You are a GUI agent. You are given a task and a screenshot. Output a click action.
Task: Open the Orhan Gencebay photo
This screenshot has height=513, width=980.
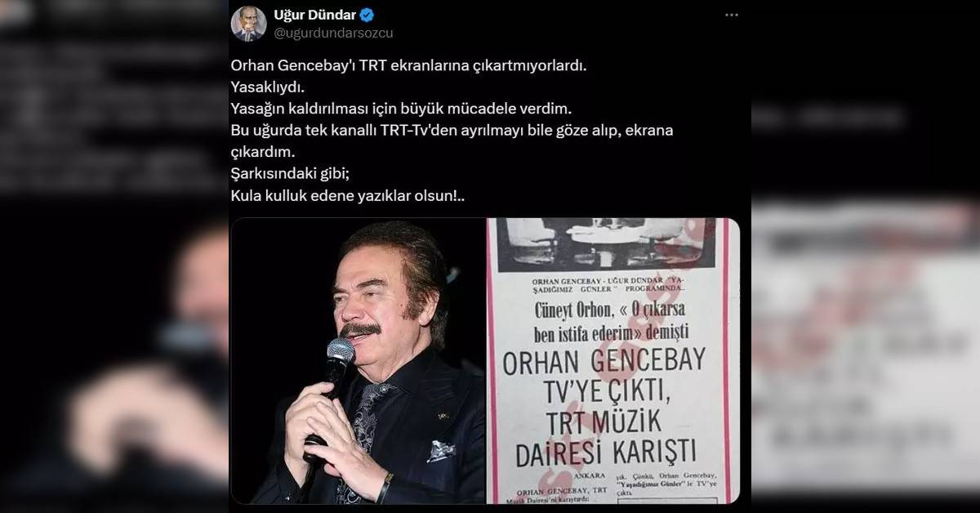pyautogui.click(x=359, y=360)
